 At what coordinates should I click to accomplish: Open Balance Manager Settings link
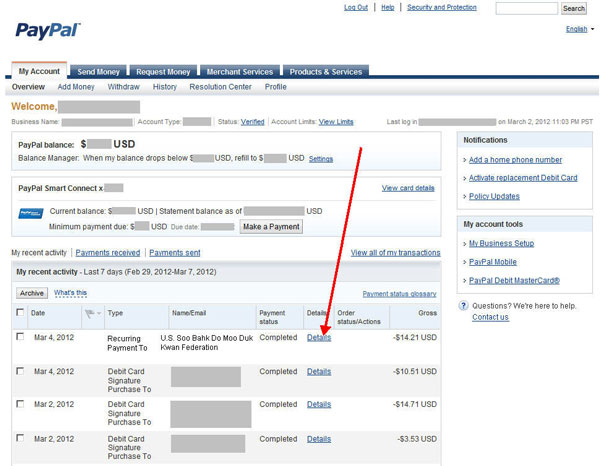(321, 159)
